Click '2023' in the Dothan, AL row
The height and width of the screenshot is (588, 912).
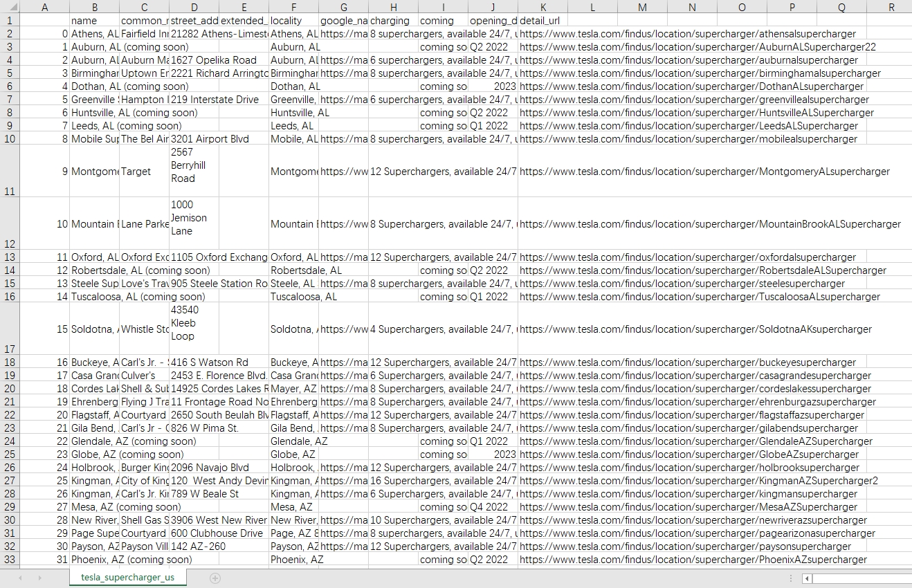pos(493,86)
